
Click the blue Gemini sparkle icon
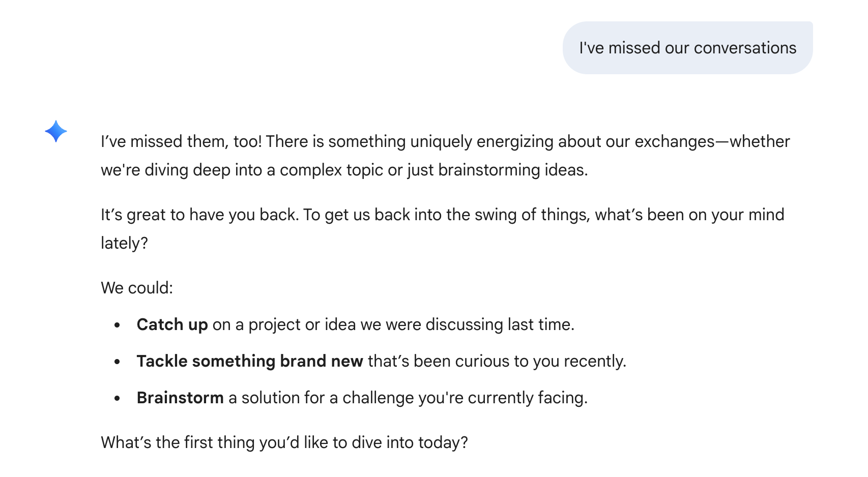(56, 131)
